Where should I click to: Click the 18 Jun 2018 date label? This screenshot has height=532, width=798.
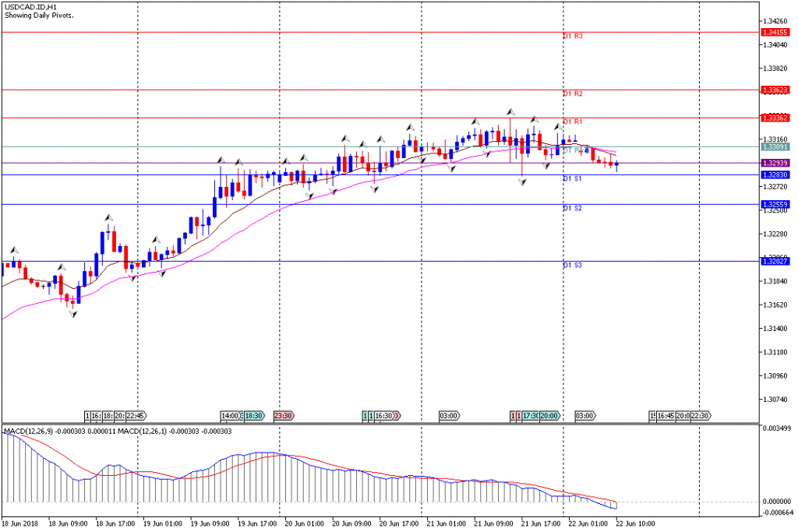coord(19,524)
